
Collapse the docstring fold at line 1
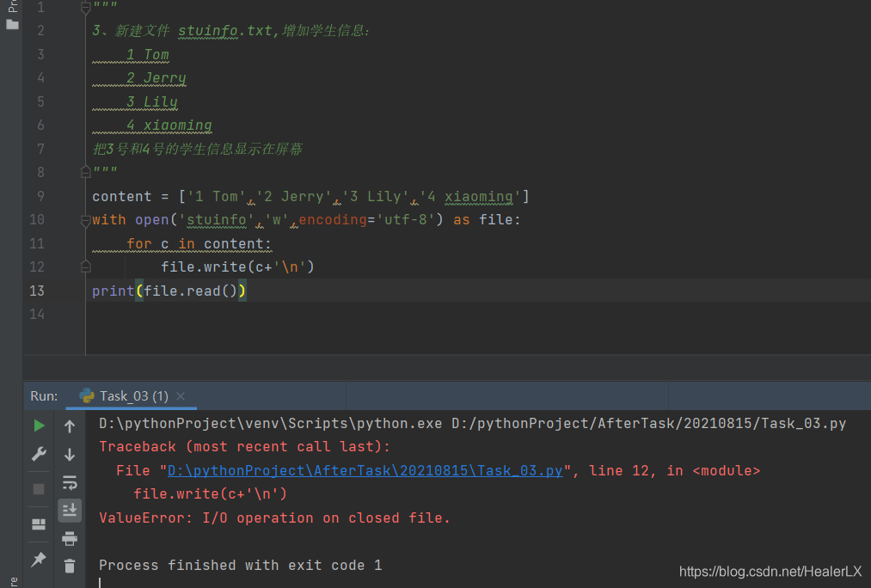point(84,7)
